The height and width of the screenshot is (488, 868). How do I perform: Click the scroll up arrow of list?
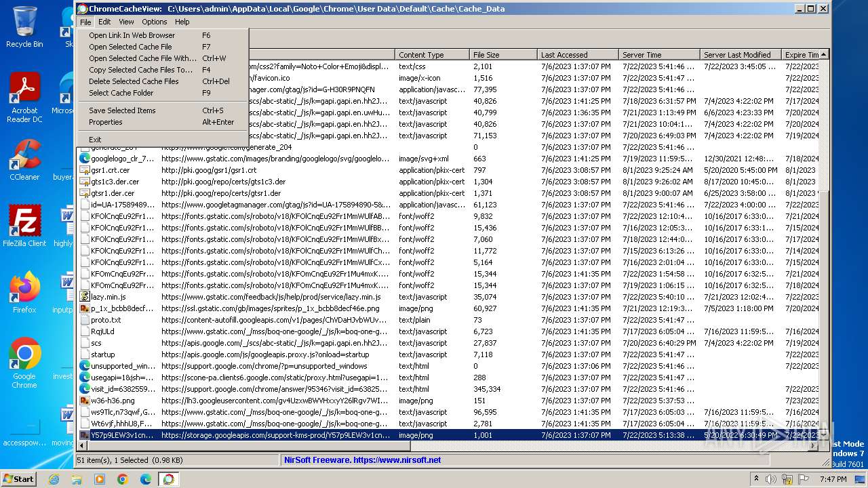point(824,55)
